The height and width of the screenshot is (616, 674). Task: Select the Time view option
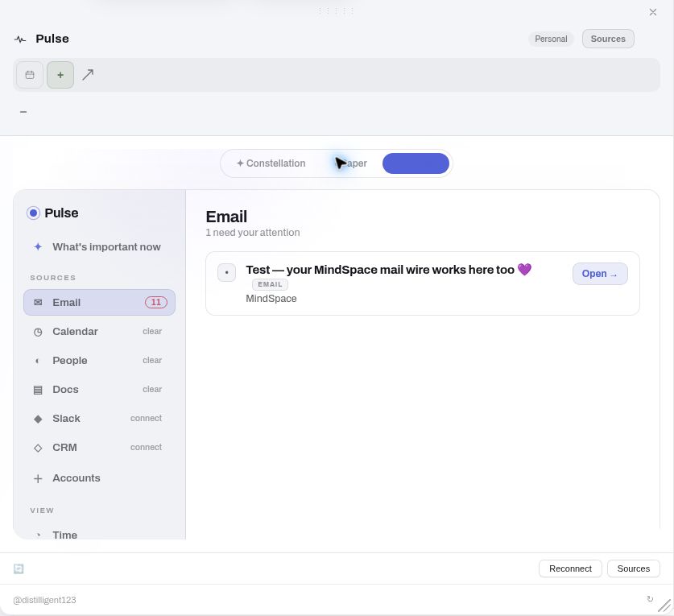coord(99,535)
